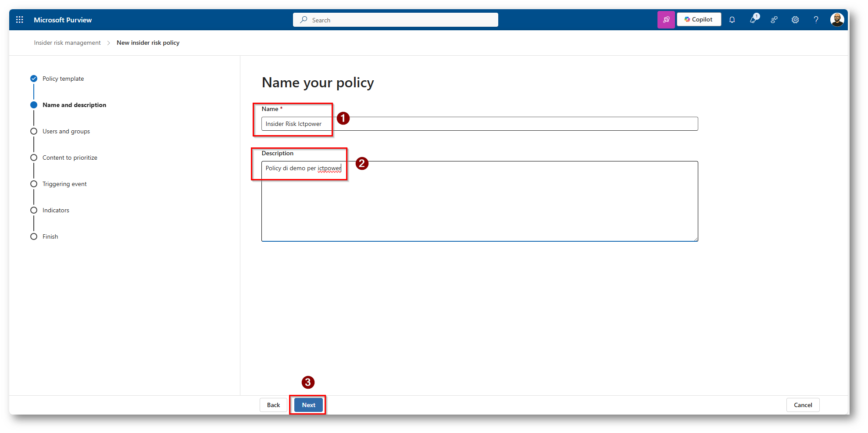The image size is (868, 433).
Task: Open the Insider risk management breadcrumb
Action: (x=67, y=43)
